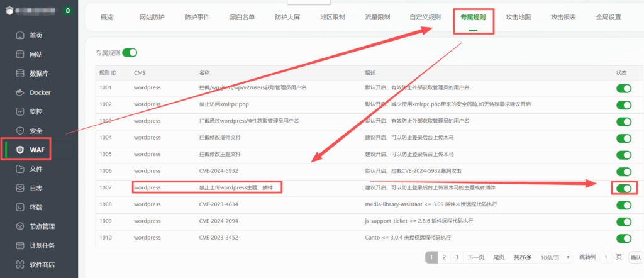
Task: Click the cube icon beside 节点管理
Action: point(20,226)
